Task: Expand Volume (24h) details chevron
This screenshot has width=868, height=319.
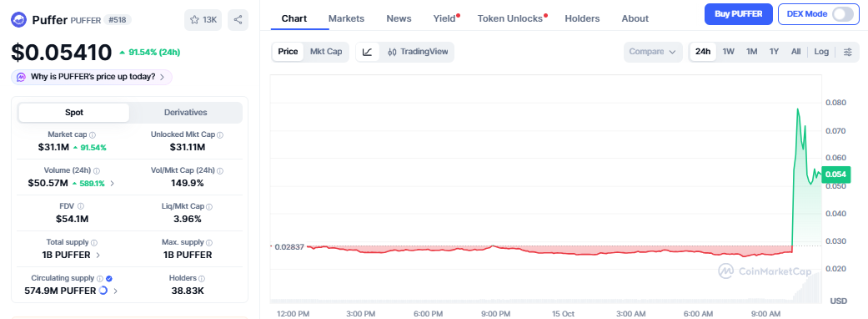Action: point(113,183)
